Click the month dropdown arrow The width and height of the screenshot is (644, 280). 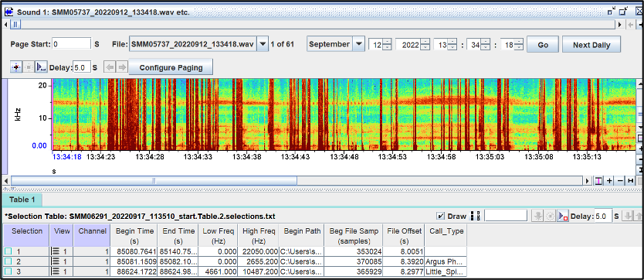pyautogui.click(x=359, y=44)
